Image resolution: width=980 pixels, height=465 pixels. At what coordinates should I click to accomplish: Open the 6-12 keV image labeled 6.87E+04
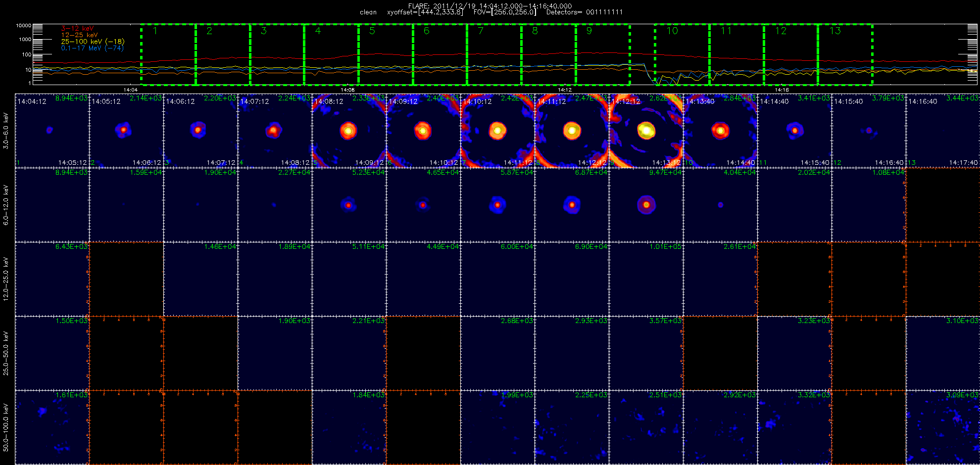point(572,205)
